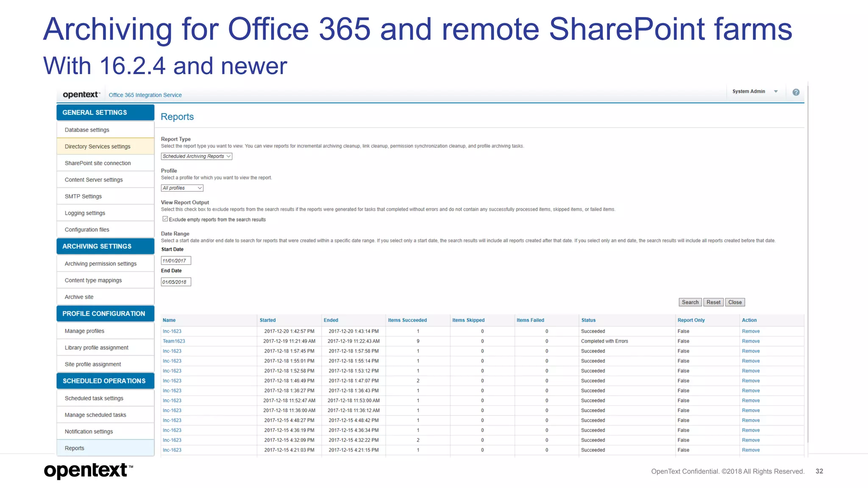This screenshot has height=488, width=868.
Task: Remove the Team1623 report row
Action: tap(751, 341)
